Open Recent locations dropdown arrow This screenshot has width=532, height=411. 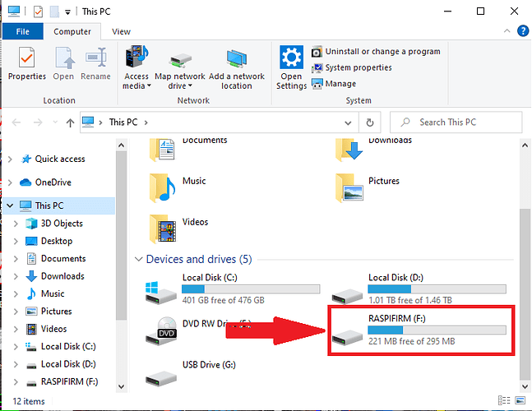55,122
